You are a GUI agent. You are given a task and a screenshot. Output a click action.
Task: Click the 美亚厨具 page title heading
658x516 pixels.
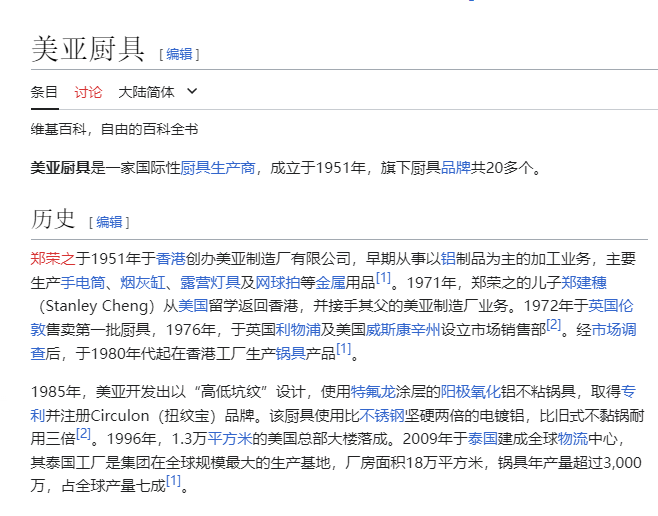point(88,49)
